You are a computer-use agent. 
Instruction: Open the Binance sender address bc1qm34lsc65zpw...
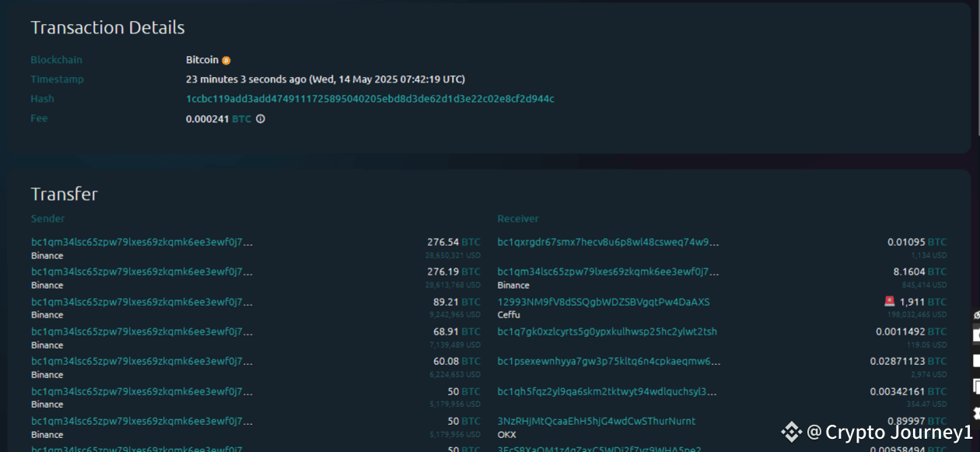141,241
